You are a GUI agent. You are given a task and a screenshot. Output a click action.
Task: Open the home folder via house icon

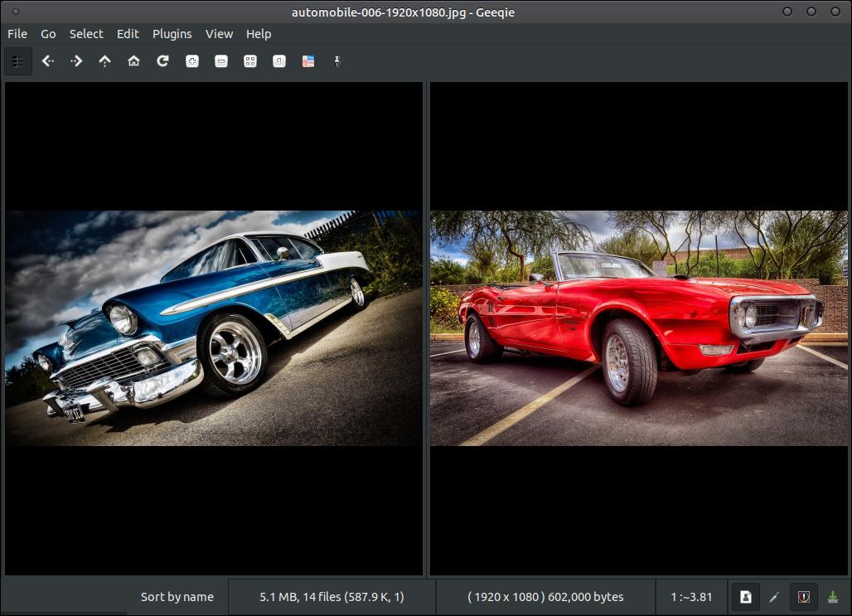pos(133,61)
